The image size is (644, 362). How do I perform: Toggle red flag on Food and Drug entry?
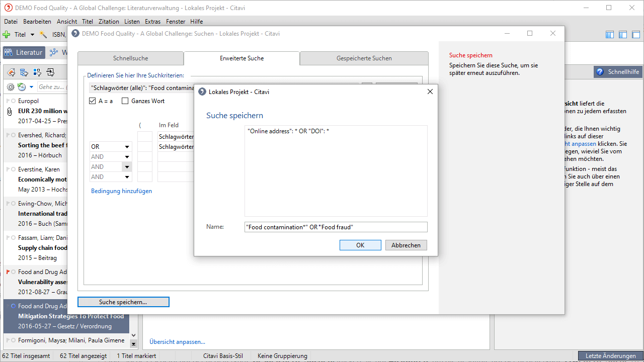[x=8, y=272]
